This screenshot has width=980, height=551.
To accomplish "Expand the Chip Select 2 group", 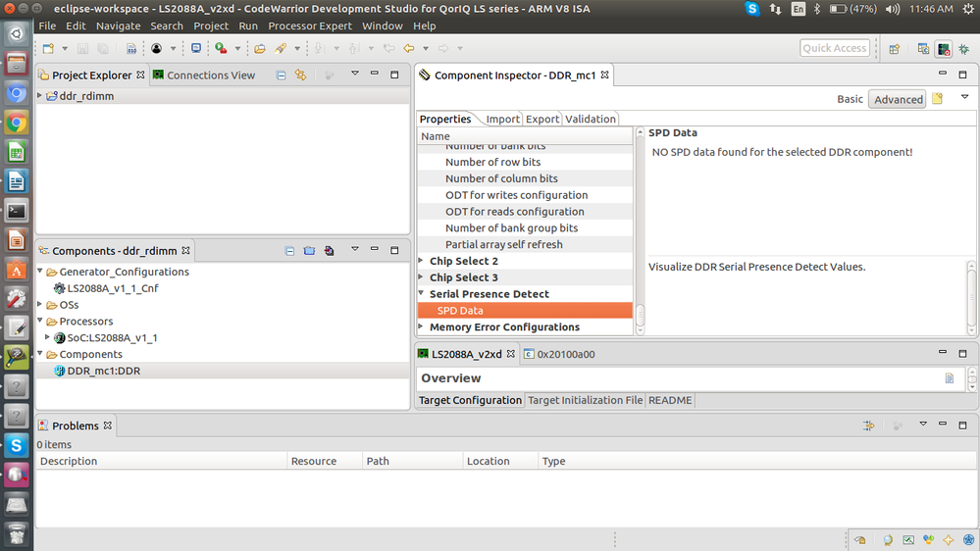I will pyautogui.click(x=421, y=261).
